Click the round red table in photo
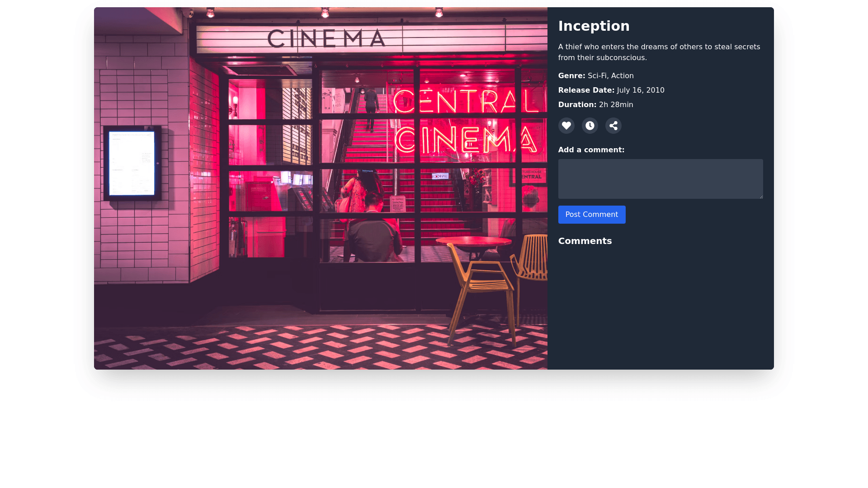The image size is (868, 488). click(473, 241)
